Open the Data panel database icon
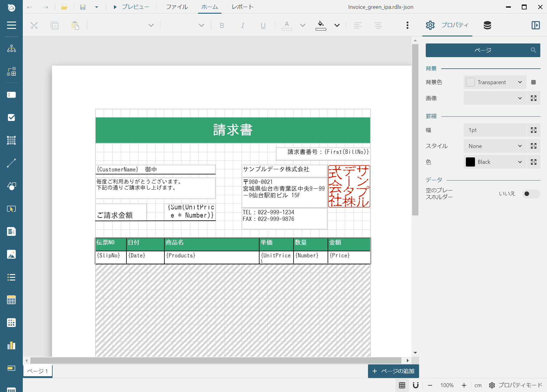 (x=487, y=25)
